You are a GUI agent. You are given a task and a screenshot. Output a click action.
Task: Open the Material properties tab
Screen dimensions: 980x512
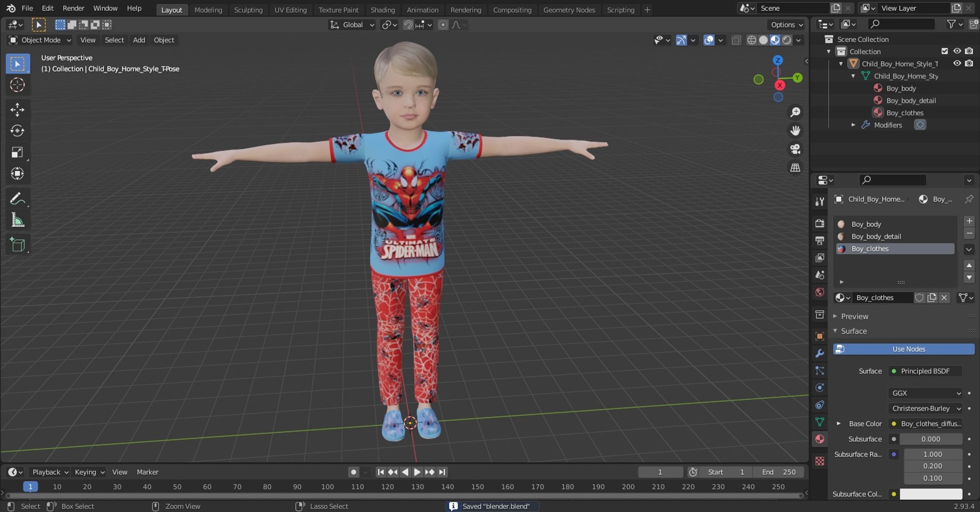tap(820, 439)
